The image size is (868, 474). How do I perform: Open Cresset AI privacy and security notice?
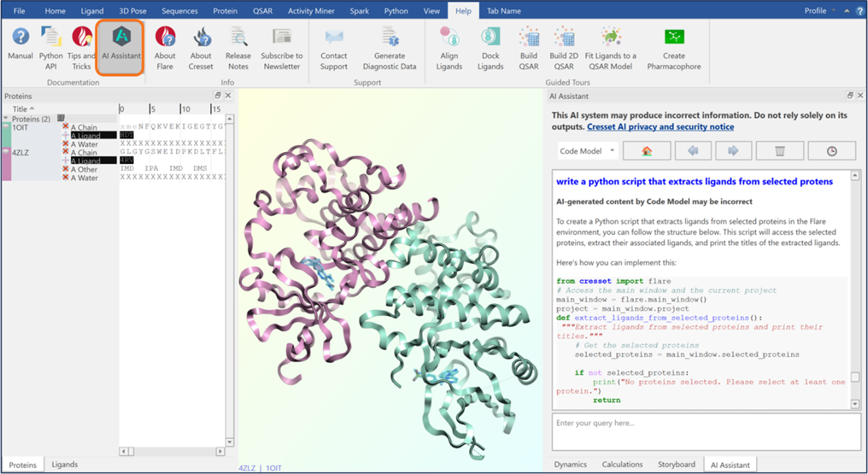pyautogui.click(x=660, y=127)
